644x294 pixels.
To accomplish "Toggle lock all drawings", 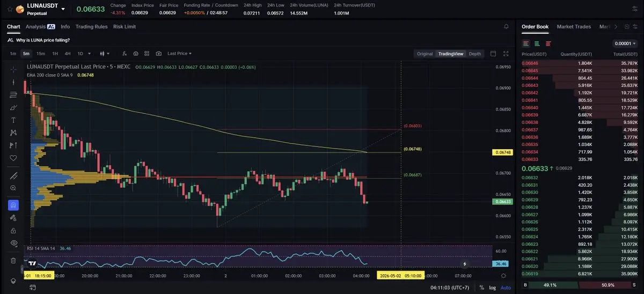I will (x=13, y=230).
